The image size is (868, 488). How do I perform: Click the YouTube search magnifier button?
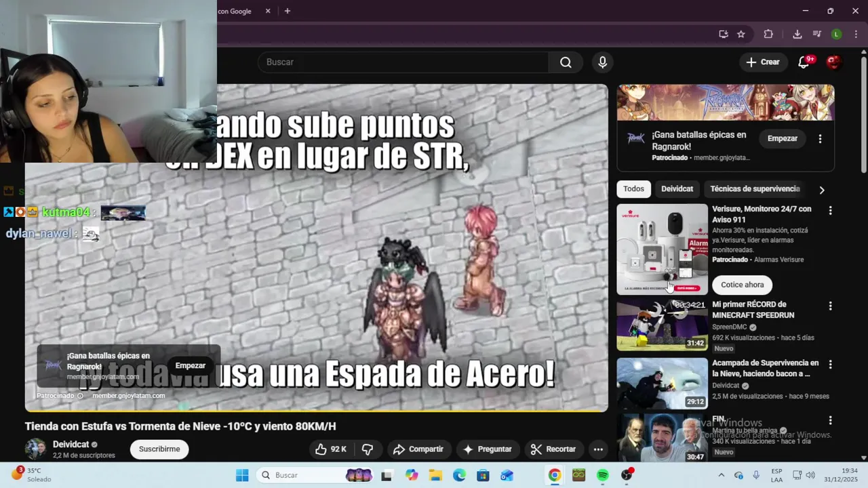566,62
